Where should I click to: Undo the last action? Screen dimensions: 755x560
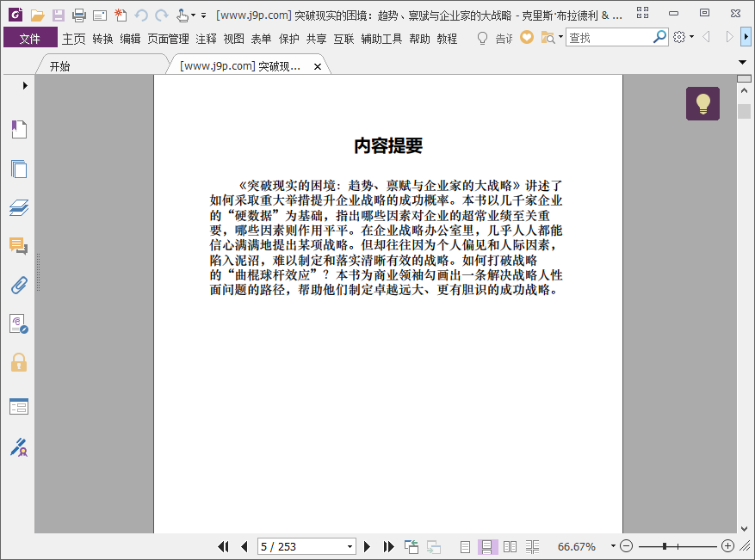coord(141,15)
